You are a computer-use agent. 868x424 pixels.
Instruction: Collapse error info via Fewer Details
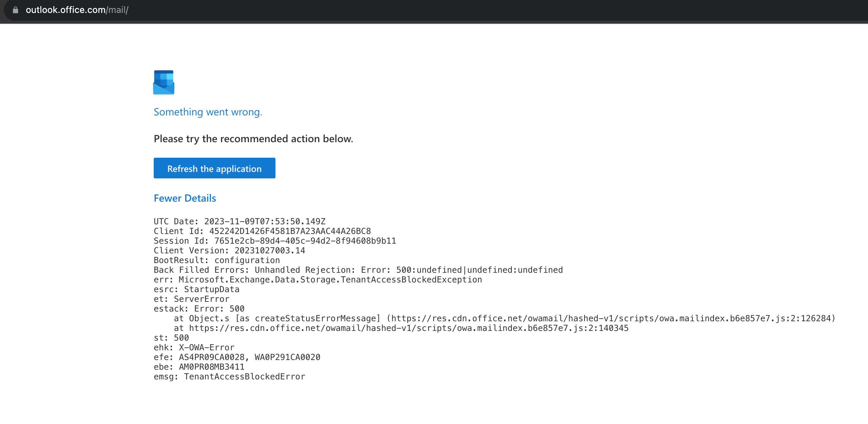coord(185,198)
